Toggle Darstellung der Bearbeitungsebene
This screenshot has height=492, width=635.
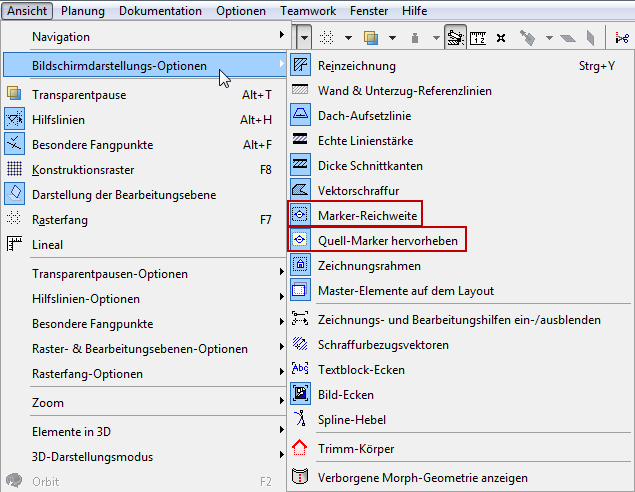tap(145, 195)
